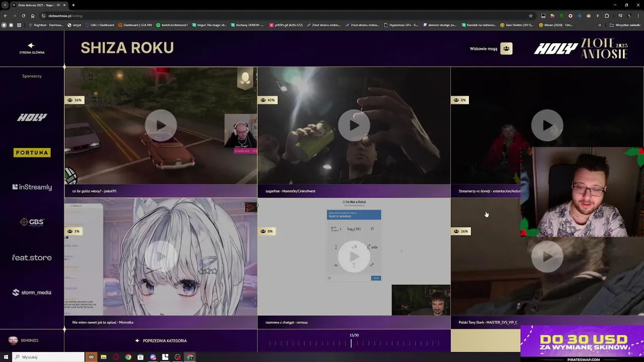
Task: Play the 'co ile golisz włosy? - jaskol95' clip
Action: [x=160, y=125]
